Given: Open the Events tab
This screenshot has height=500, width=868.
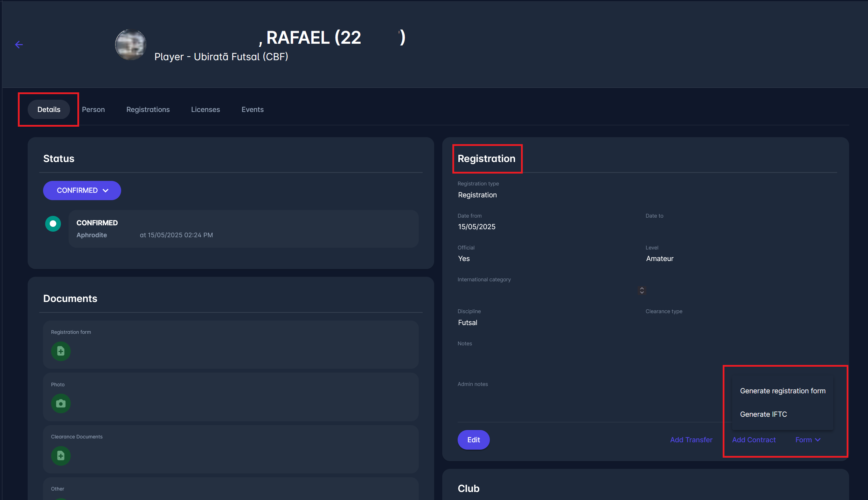Looking at the screenshot, I should pyautogui.click(x=252, y=110).
